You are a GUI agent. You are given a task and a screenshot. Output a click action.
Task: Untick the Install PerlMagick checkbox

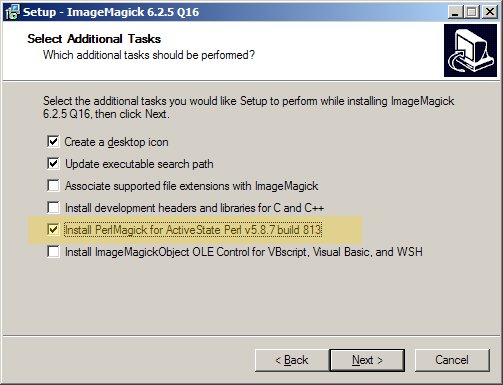coord(53,229)
